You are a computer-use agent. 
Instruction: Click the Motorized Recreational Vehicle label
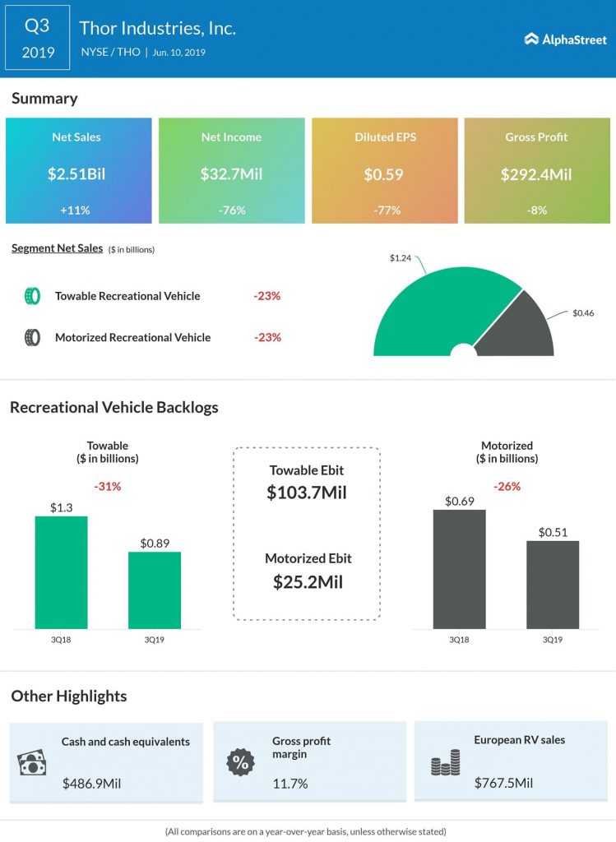tap(132, 337)
